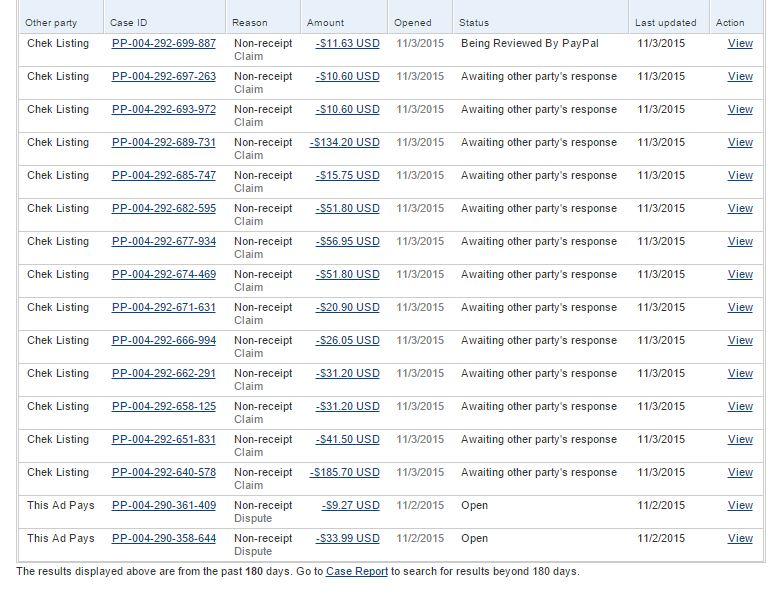Click View for case ending 693-972

pos(740,109)
